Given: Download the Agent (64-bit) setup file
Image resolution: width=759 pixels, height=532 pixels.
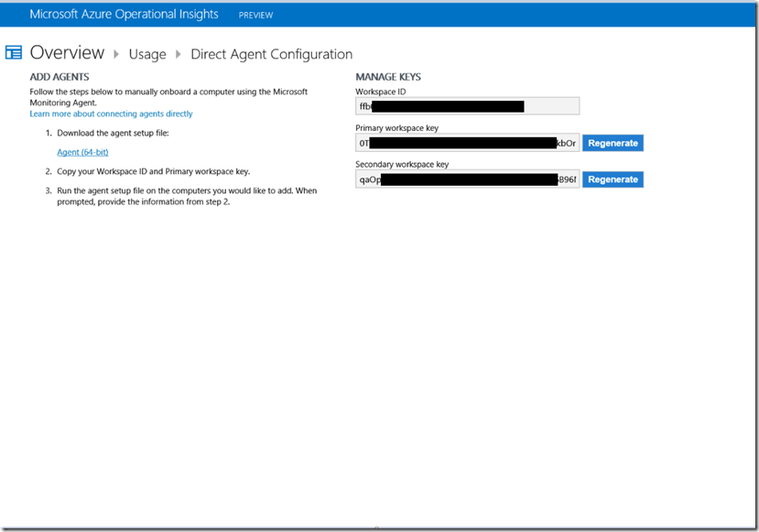Looking at the screenshot, I should tap(82, 152).
